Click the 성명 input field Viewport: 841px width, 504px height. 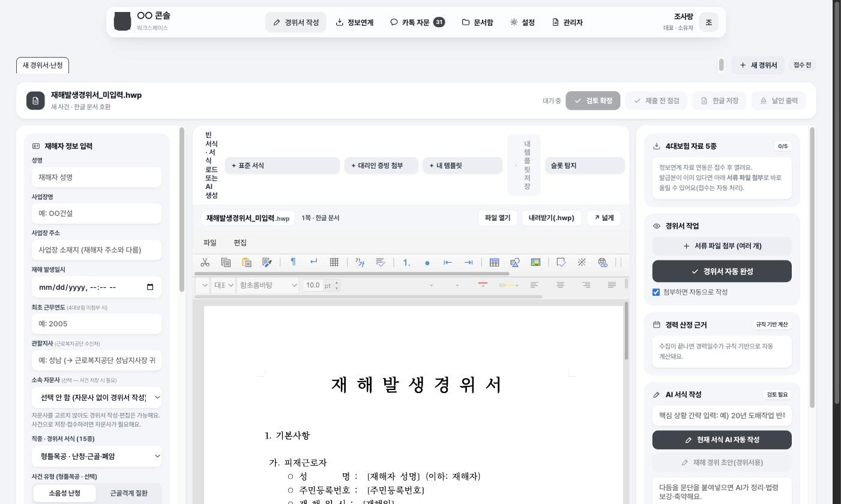point(97,177)
